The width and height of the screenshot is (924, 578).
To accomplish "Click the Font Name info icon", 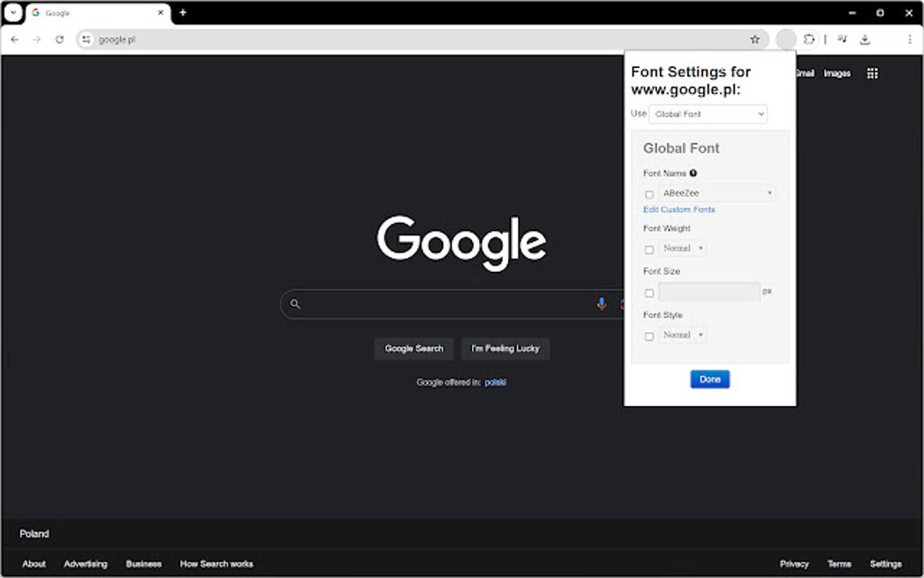I will pos(693,172).
